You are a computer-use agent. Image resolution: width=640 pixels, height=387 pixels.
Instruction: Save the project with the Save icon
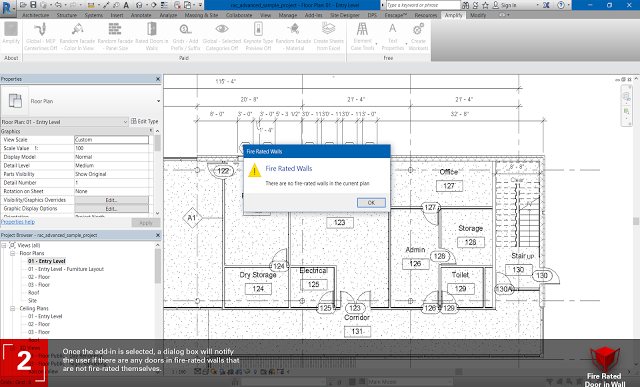pyautogui.click(x=33, y=5)
